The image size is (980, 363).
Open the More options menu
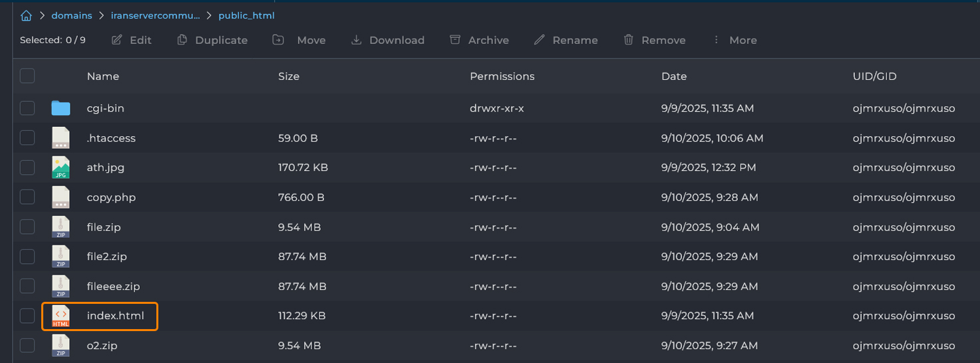735,40
